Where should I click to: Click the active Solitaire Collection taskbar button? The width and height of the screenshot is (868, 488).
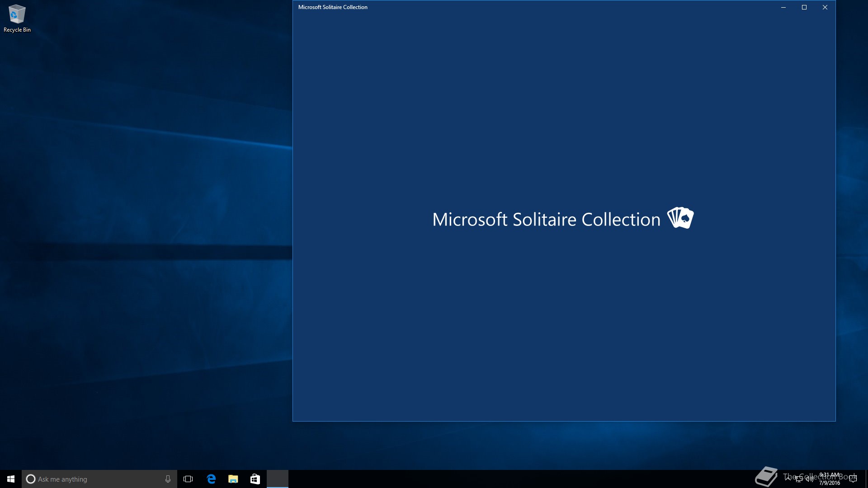tap(278, 479)
